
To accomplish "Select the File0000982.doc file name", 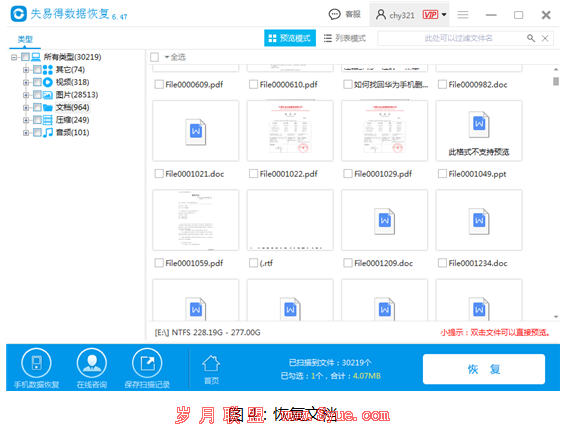I will coord(478,85).
